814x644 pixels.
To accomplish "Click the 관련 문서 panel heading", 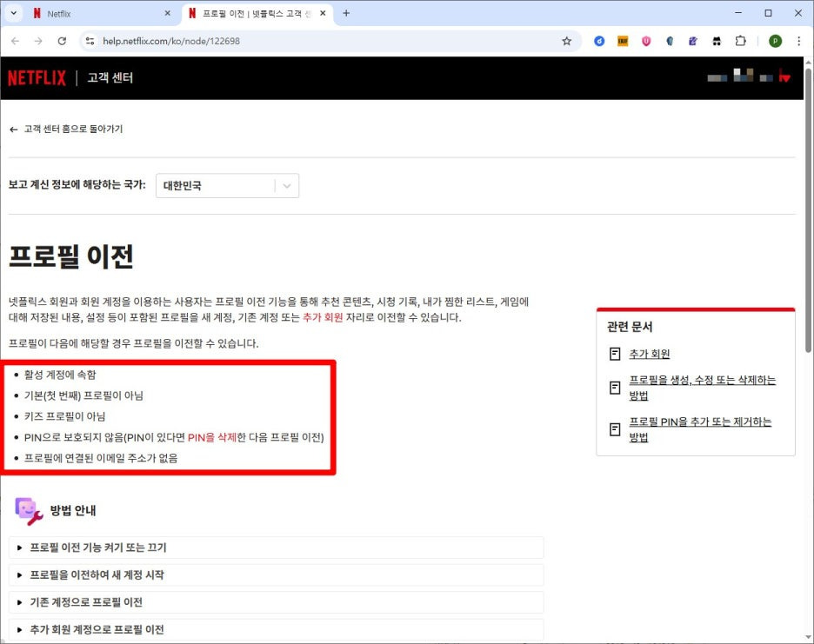I will coord(630,327).
